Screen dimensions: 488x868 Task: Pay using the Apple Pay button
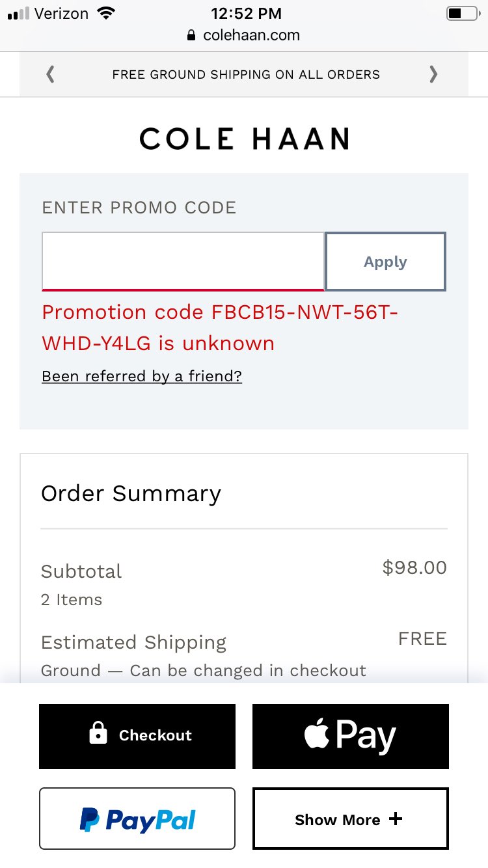click(x=351, y=737)
